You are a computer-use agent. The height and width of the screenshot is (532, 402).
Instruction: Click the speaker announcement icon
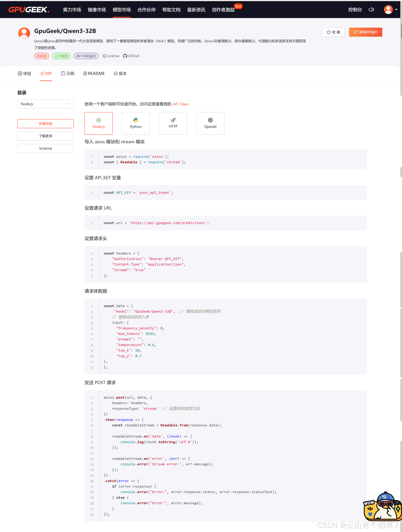tap(371, 10)
